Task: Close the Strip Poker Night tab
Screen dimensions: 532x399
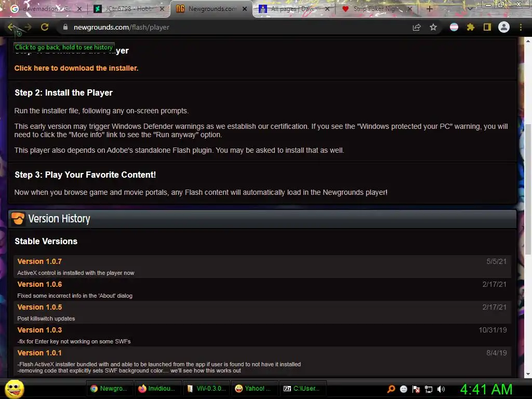Action: 410,9
